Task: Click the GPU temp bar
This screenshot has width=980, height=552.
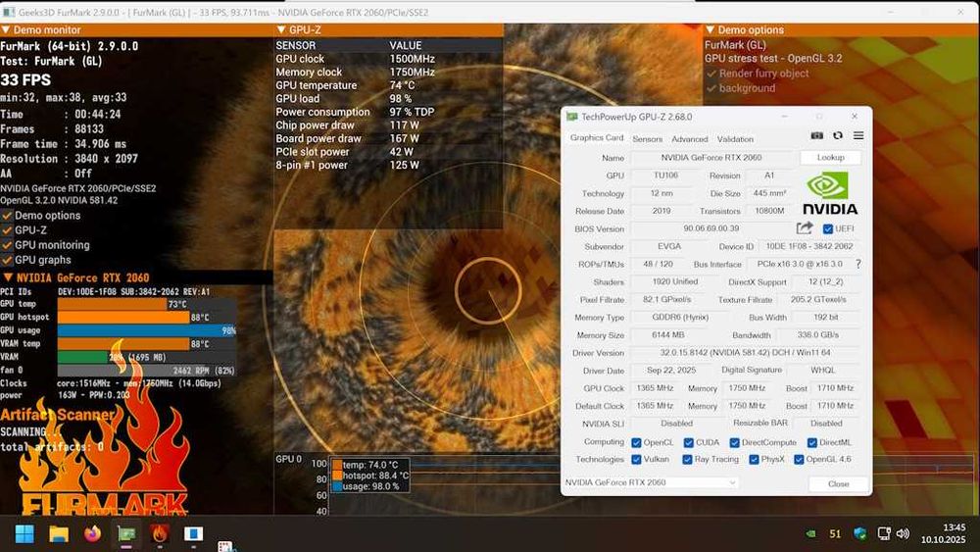Action: coord(147,304)
